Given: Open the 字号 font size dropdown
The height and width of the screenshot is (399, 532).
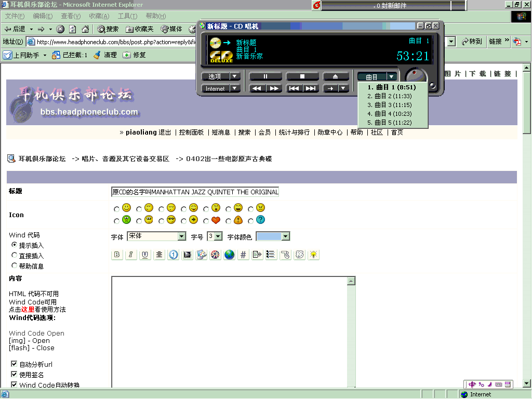Looking at the screenshot, I should click(218, 236).
